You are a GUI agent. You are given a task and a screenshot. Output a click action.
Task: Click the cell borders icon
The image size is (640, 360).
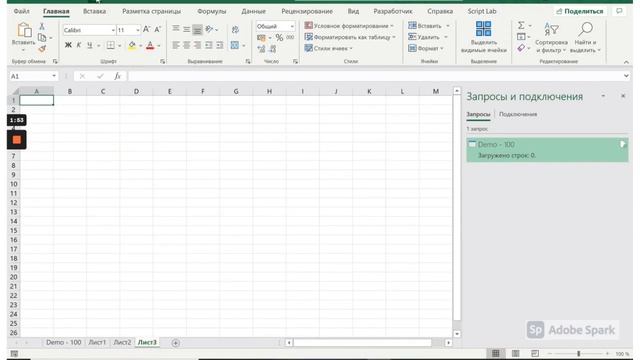click(110, 45)
